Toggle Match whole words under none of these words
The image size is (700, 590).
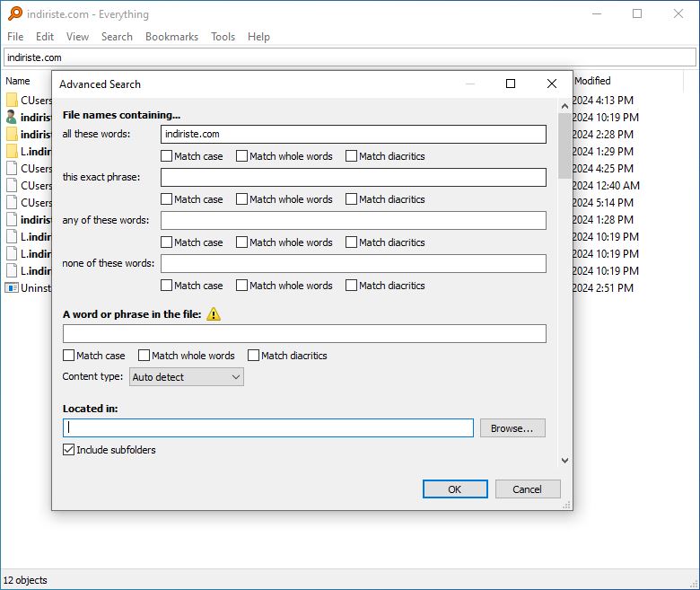click(x=241, y=285)
